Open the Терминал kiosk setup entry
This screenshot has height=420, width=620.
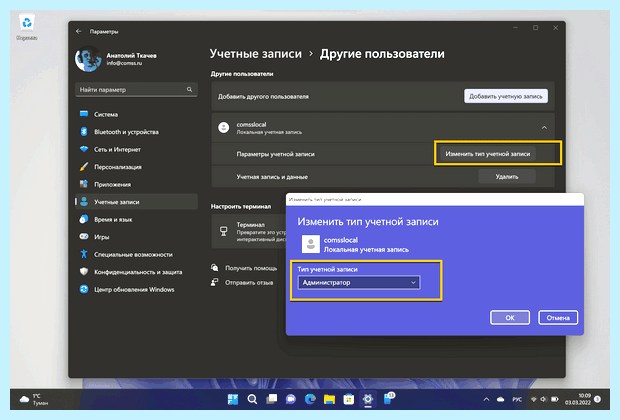[x=249, y=232]
